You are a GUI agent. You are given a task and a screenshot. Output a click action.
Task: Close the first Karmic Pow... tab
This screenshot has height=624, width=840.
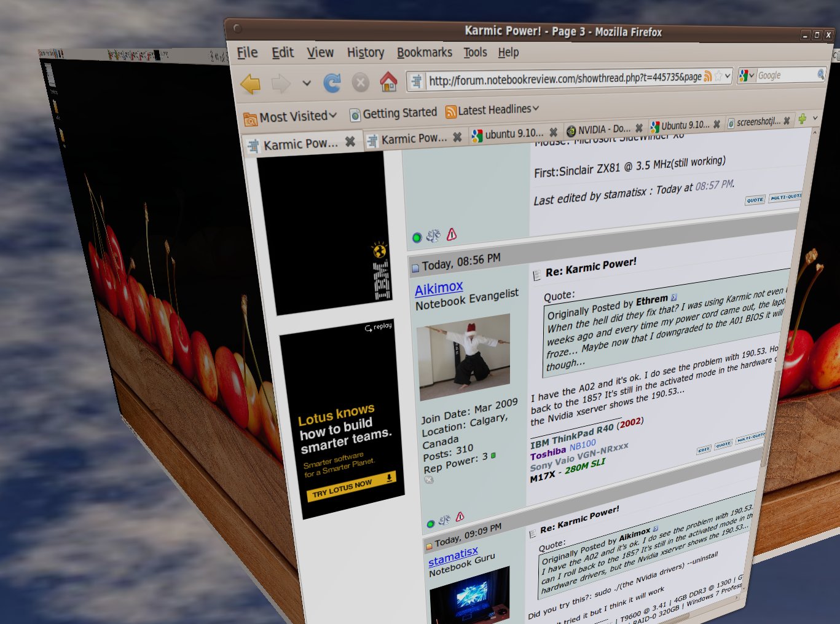pos(350,142)
